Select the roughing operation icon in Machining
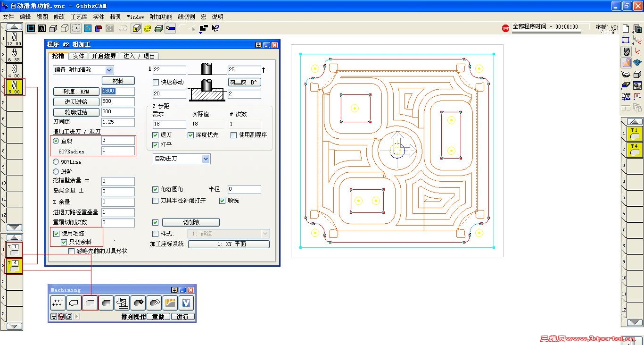 tap(90, 303)
